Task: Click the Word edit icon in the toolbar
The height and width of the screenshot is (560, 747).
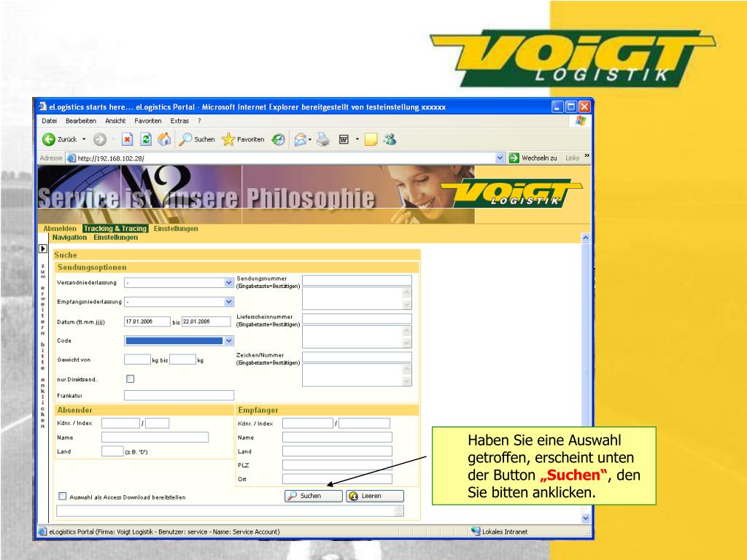Action: [344, 139]
